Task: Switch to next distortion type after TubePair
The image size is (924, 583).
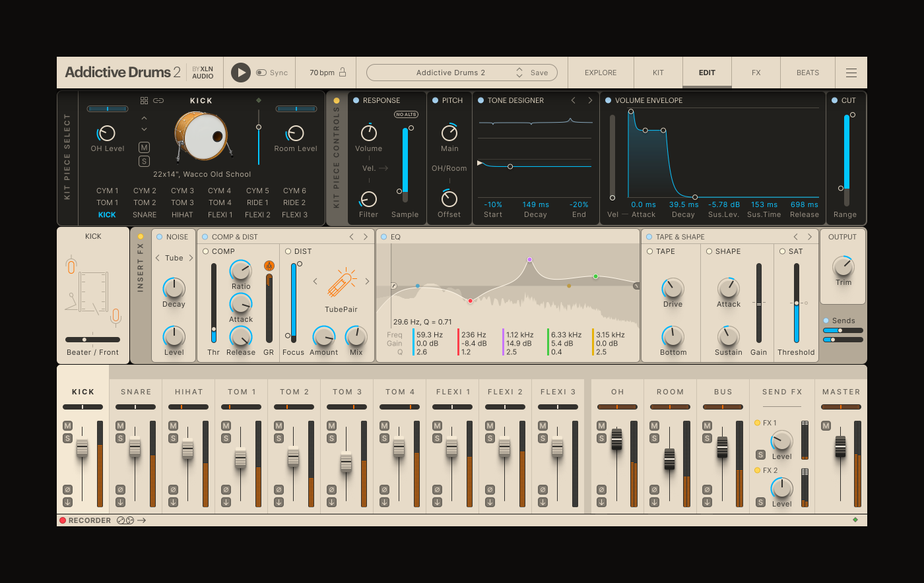Action: (367, 281)
